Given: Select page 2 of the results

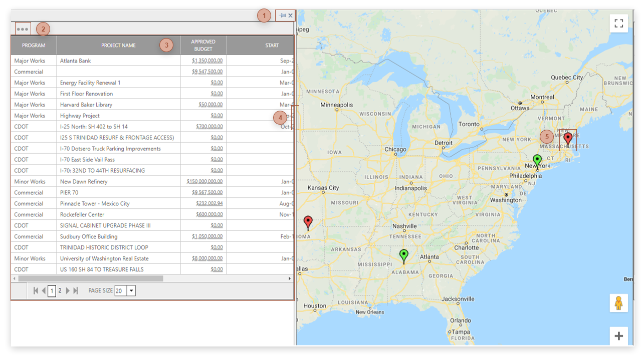Looking at the screenshot, I should 59,290.
